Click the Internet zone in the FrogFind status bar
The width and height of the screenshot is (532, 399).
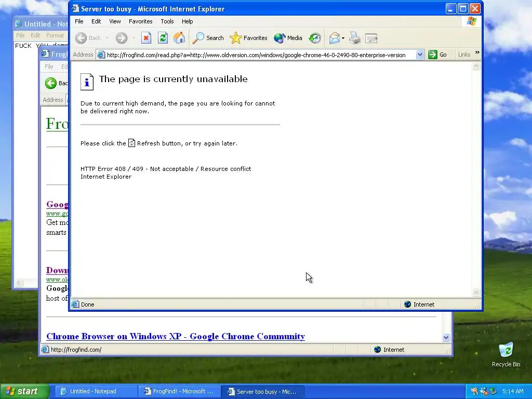[x=389, y=350]
